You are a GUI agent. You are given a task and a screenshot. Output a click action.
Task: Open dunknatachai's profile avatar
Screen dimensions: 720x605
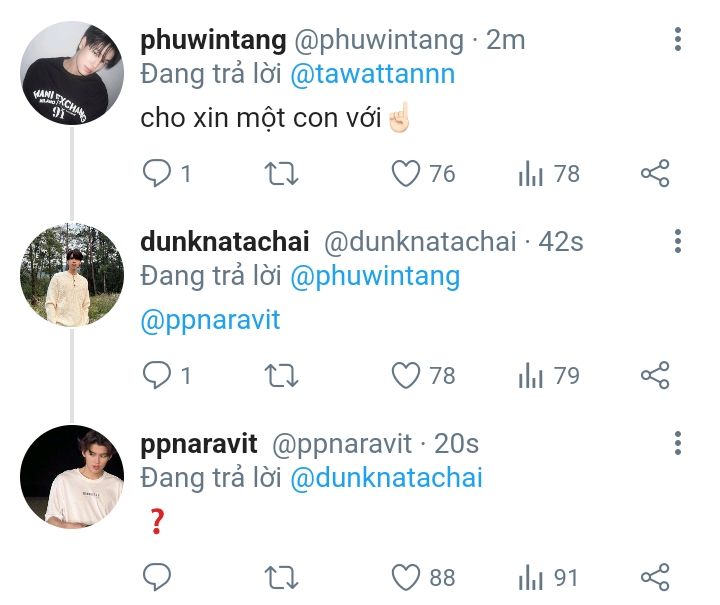click(72, 275)
